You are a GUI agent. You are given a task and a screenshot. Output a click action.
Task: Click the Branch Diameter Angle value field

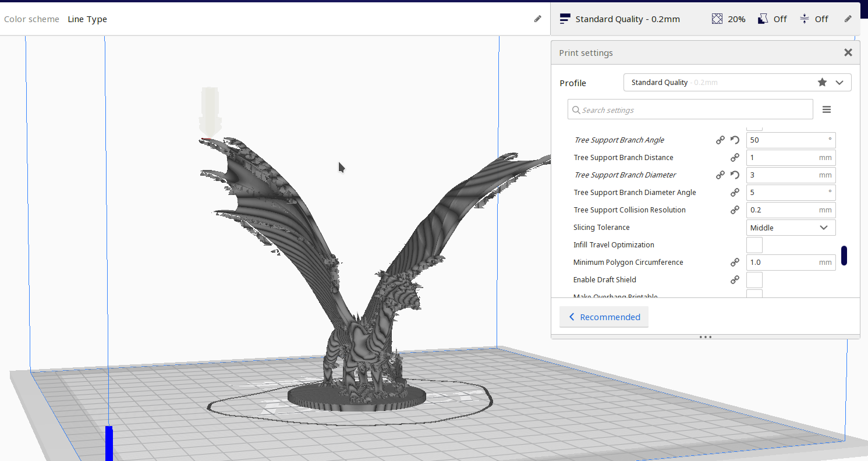coord(791,193)
